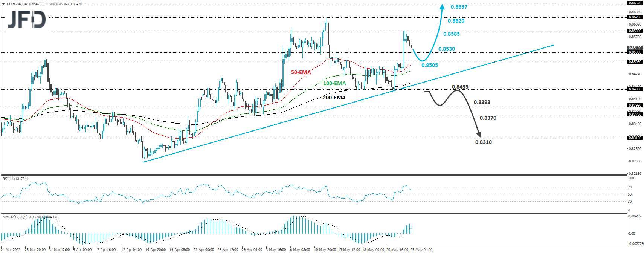Click the 0.82500 price scale value
The image size is (644, 254).
[x=635, y=161]
